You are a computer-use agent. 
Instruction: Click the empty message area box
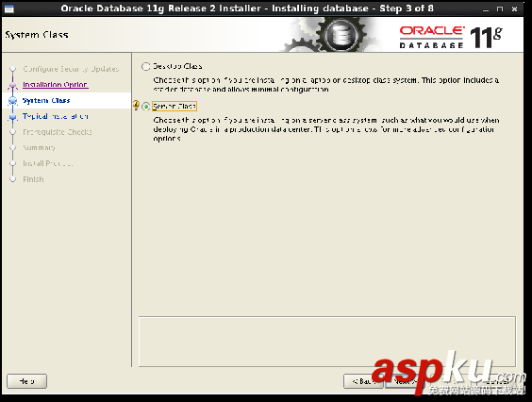pyautogui.click(x=327, y=342)
